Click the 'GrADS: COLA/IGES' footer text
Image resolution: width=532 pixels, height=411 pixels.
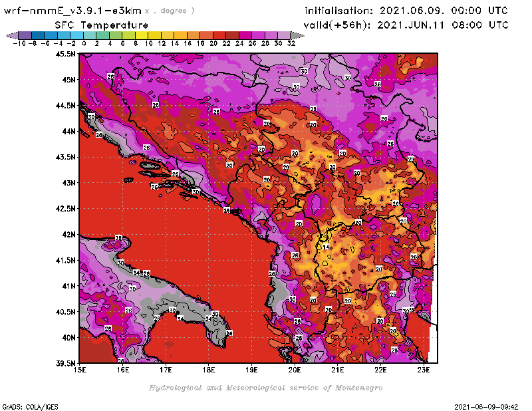(x=31, y=407)
